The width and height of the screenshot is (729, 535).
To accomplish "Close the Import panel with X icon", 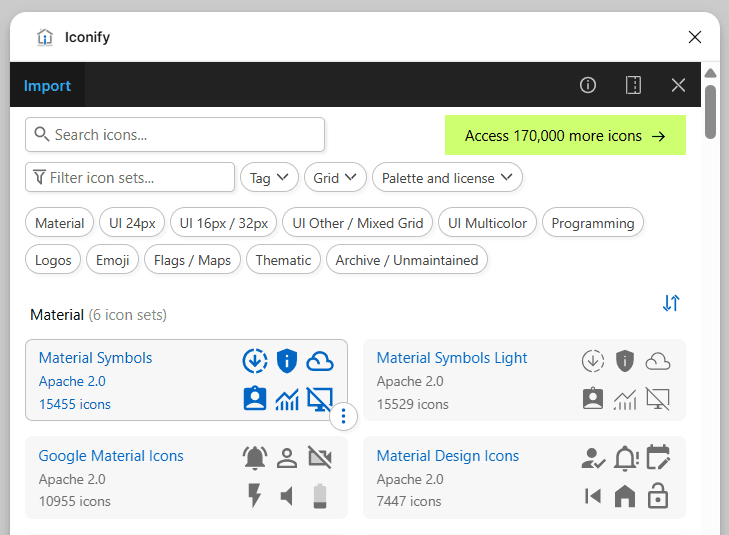I will pyautogui.click(x=678, y=85).
